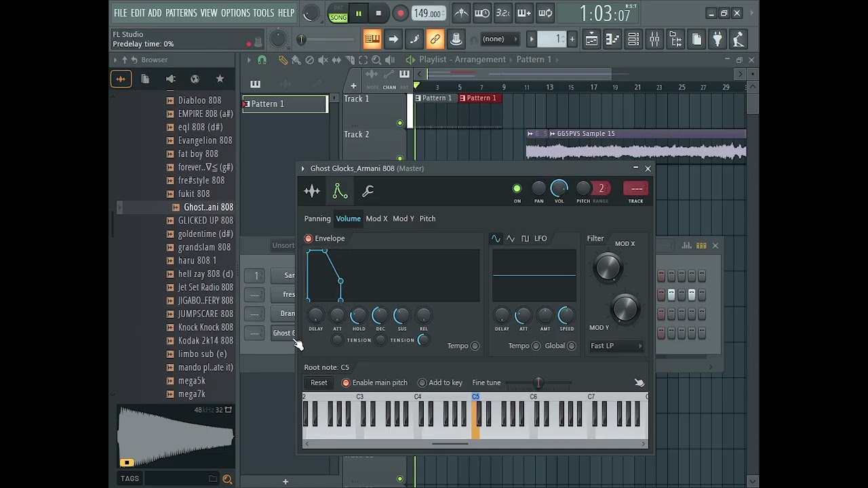Screen dimensions: 868x488
Task: Toggle Enable main pitch option
Action: [374, 383]
